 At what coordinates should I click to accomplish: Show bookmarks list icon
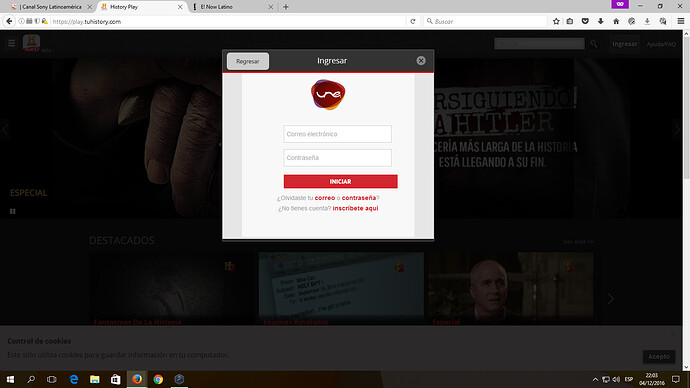[570, 21]
